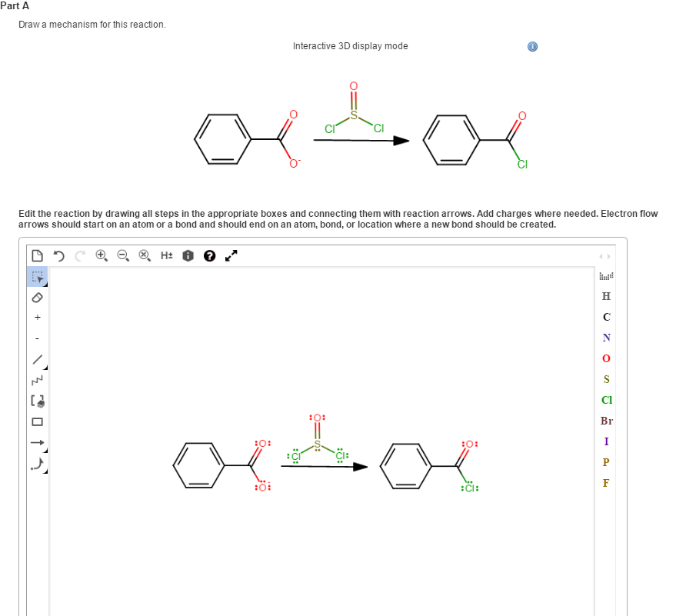Image resolution: width=686 pixels, height=616 pixels.
Task: Click the info icon beside Interactive 3D display mode
Action: click(x=531, y=47)
